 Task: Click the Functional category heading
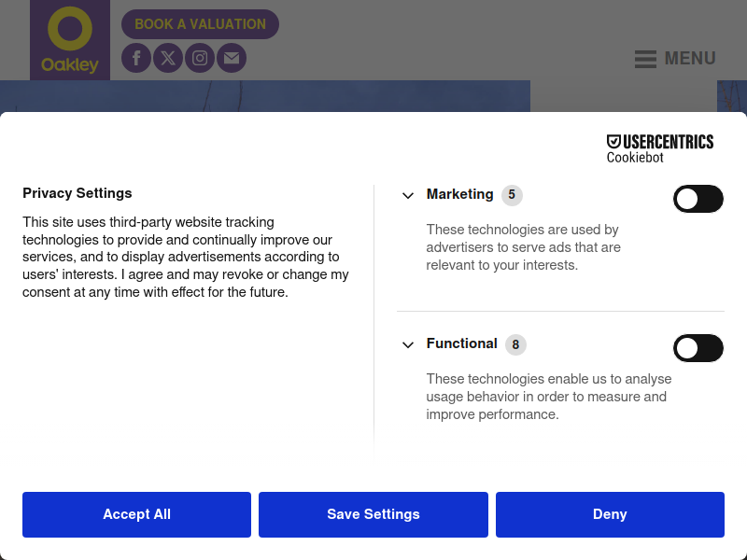click(461, 343)
